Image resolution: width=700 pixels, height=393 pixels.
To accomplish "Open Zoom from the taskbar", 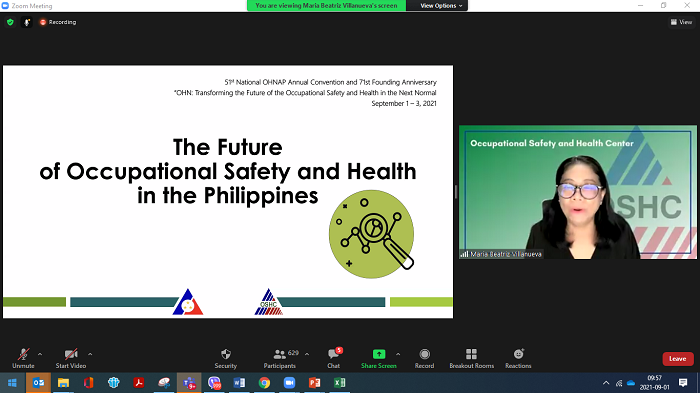I will [x=289, y=383].
